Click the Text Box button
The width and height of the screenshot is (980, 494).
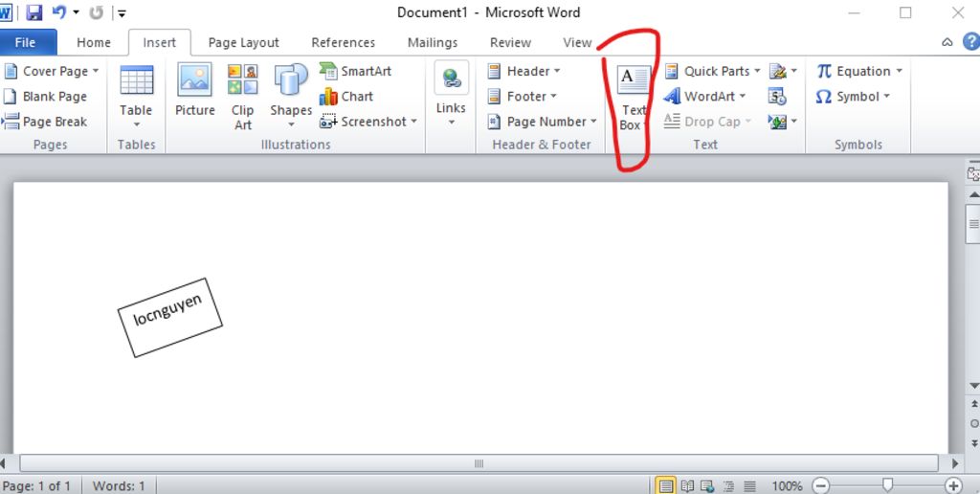[x=634, y=99]
